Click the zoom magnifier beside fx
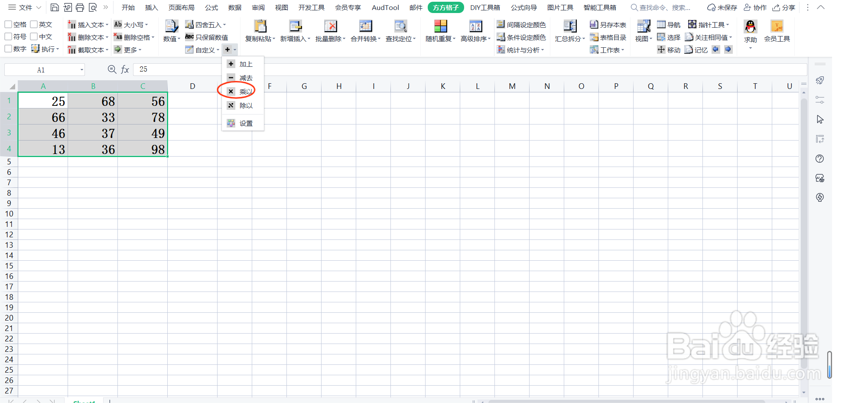 tap(112, 69)
